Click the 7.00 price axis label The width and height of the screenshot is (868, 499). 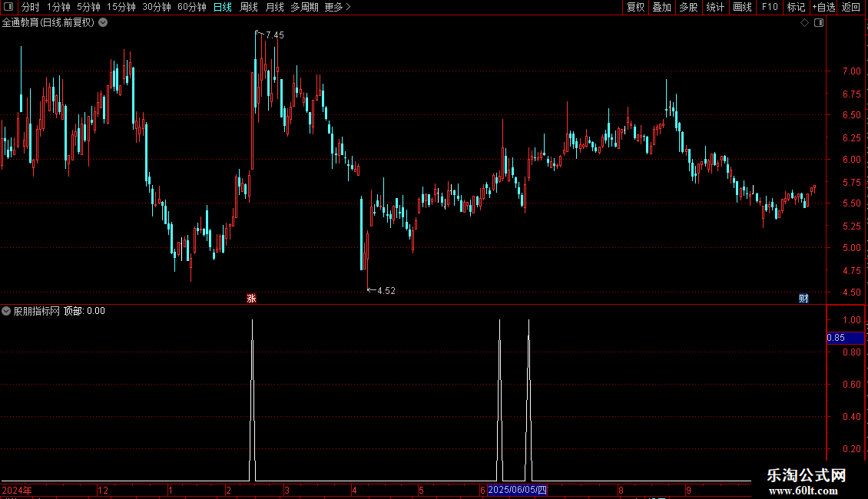pyautogui.click(x=851, y=71)
